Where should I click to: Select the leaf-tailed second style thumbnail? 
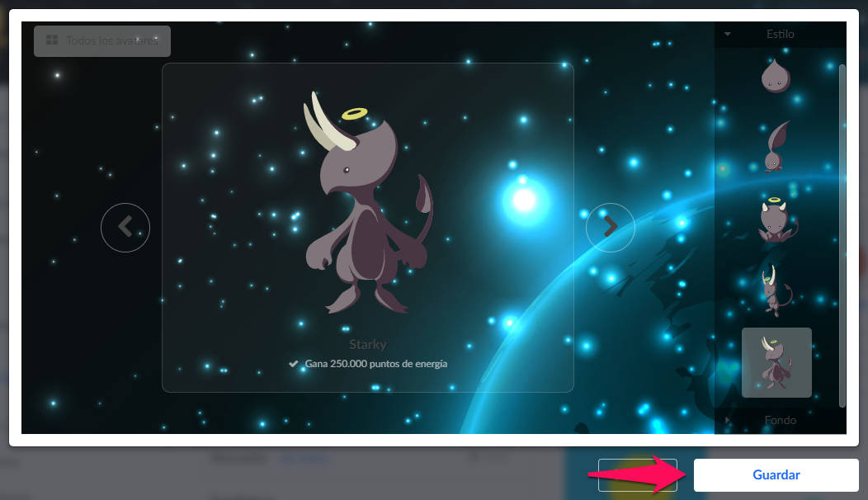pyautogui.click(x=776, y=147)
